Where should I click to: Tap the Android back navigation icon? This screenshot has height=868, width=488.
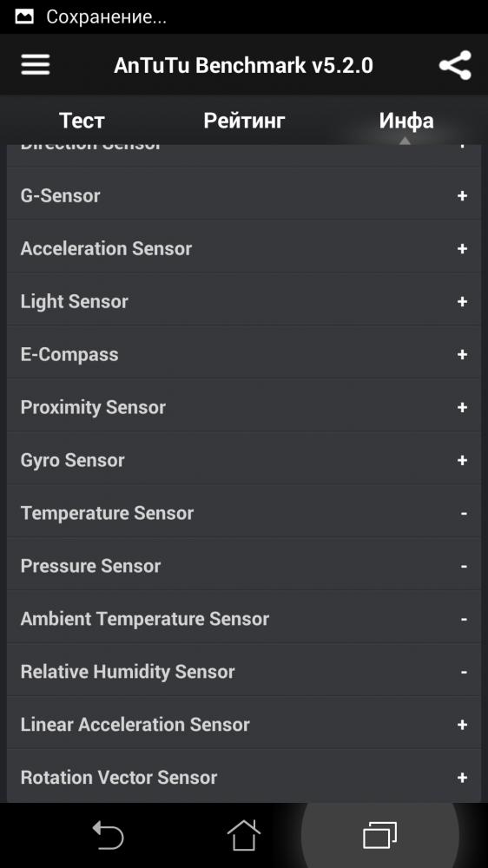pyautogui.click(x=108, y=835)
